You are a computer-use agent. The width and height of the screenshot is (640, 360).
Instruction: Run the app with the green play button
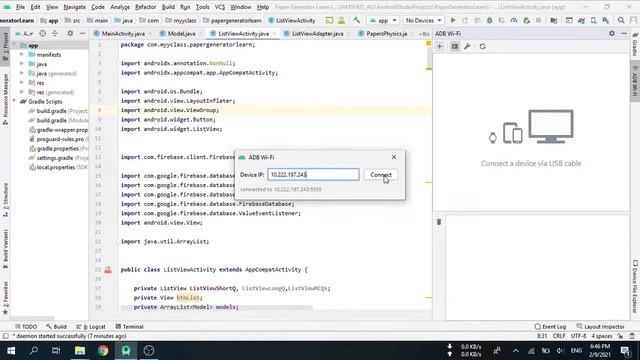click(453, 20)
